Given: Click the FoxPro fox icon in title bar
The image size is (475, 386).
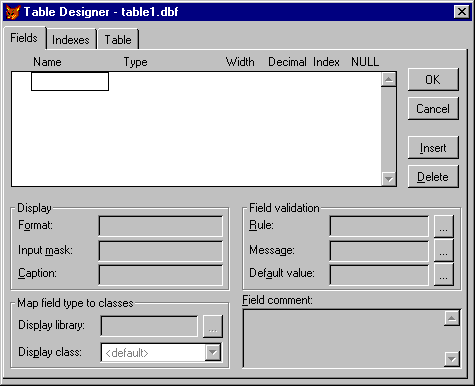Looking at the screenshot, I should (x=13, y=12).
